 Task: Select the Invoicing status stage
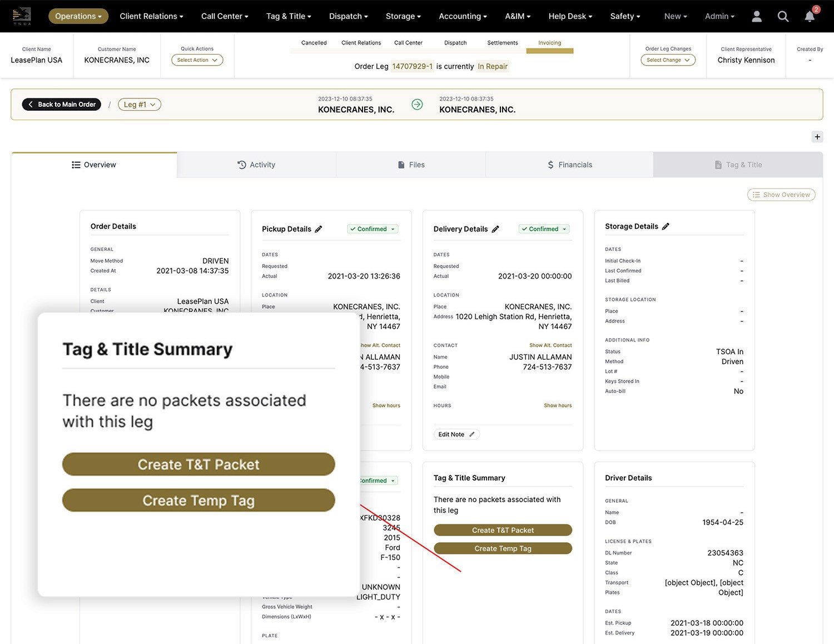(549, 43)
